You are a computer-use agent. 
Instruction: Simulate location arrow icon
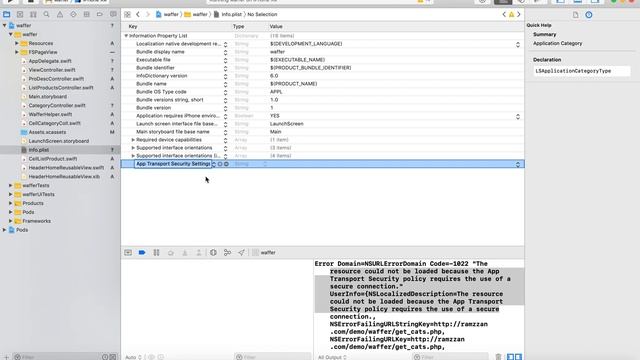(241, 253)
